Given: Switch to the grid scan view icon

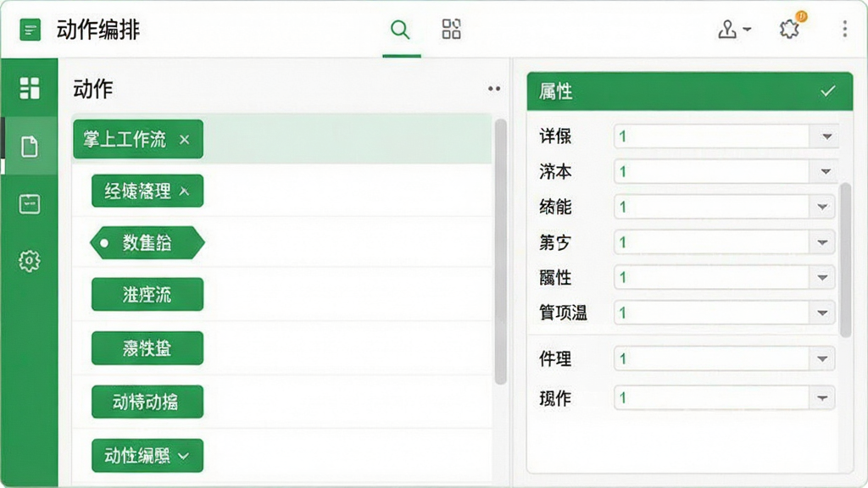Looking at the screenshot, I should (x=451, y=29).
